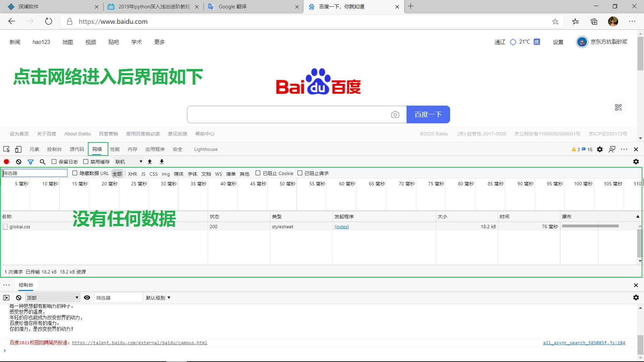This screenshot has height=362, width=644.
Task: Open the Lighthouse tab
Action: pos(206,149)
